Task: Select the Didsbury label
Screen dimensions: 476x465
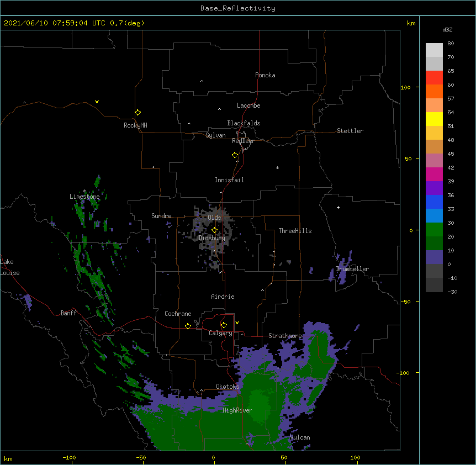Action: [x=212, y=238]
